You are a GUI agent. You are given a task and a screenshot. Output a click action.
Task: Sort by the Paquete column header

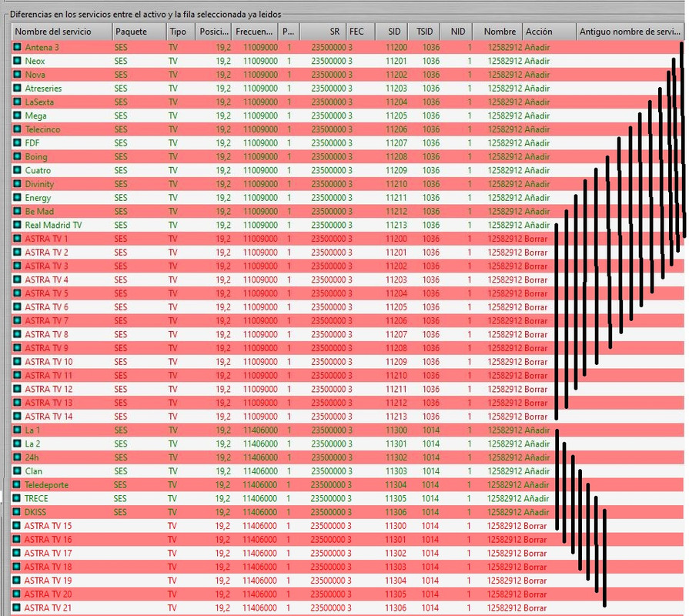139,32
